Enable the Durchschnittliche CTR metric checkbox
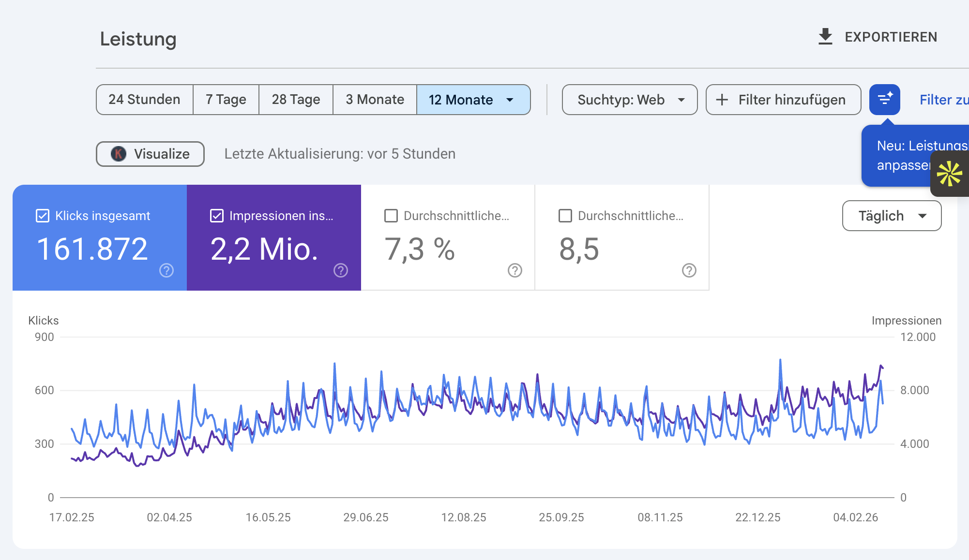969x560 pixels. (x=391, y=216)
